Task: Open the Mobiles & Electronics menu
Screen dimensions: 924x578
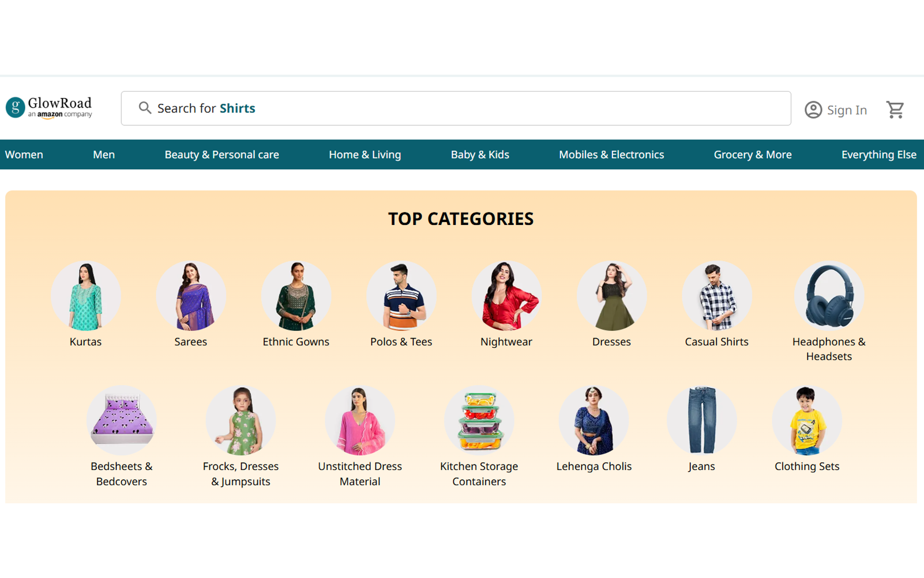Action: click(x=611, y=155)
